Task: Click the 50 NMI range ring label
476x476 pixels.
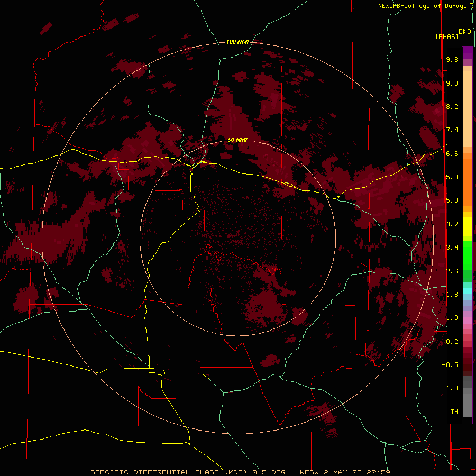Action: 237,140
